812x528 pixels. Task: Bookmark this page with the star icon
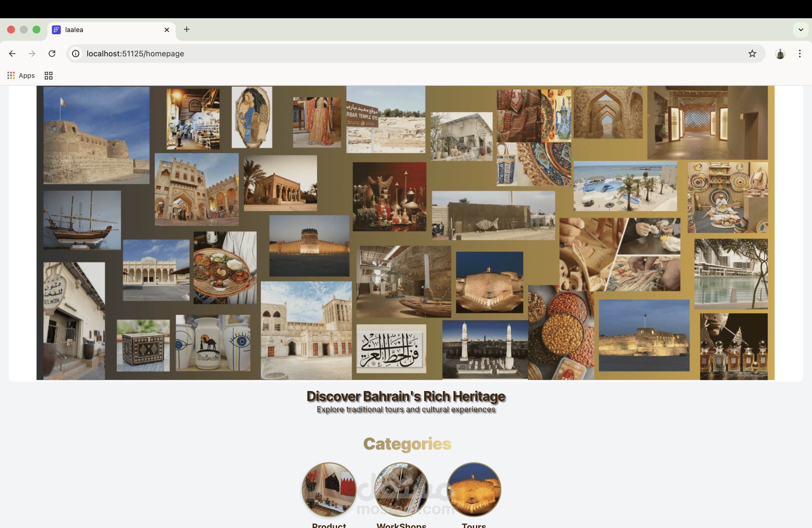(x=752, y=54)
